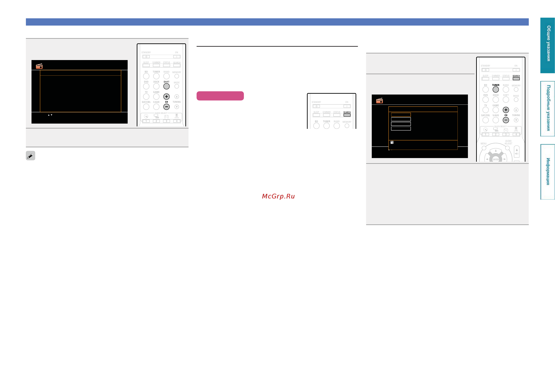Click cursor left arrow beside ENTER
The height and width of the screenshot is (392, 555).
click(x=487, y=159)
